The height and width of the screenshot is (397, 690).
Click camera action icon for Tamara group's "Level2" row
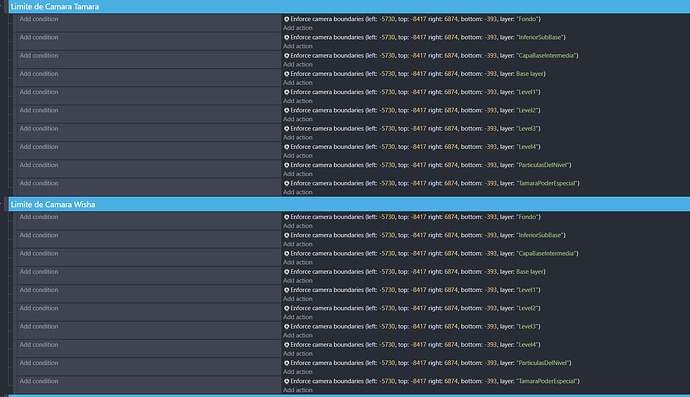pyautogui.click(x=286, y=110)
